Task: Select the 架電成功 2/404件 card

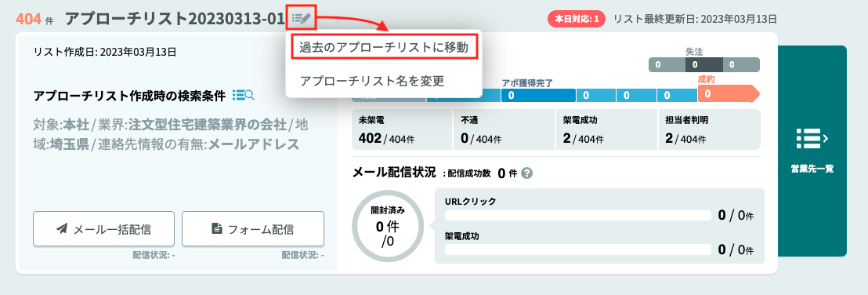Action: click(606, 129)
